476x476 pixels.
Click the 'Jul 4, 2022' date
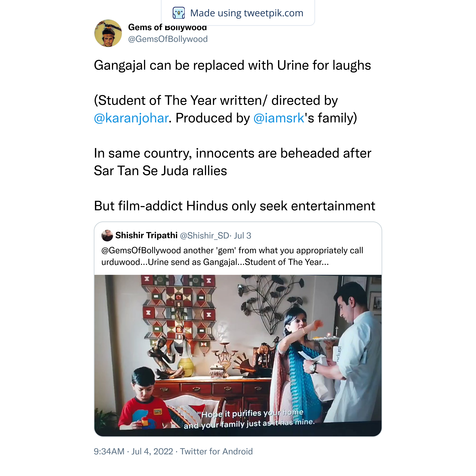(x=152, y=451)
